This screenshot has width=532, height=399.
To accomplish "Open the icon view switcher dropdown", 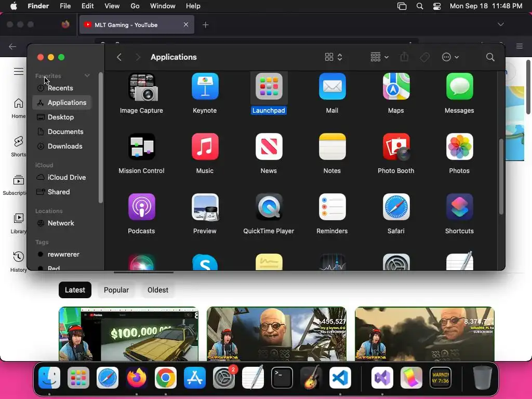I will tap(334, 57).
